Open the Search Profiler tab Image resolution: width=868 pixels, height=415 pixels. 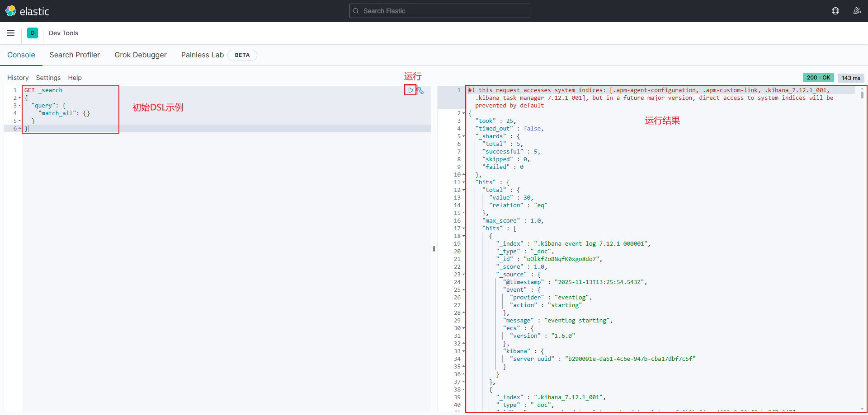pyautogui.click(x=75, y=55)
